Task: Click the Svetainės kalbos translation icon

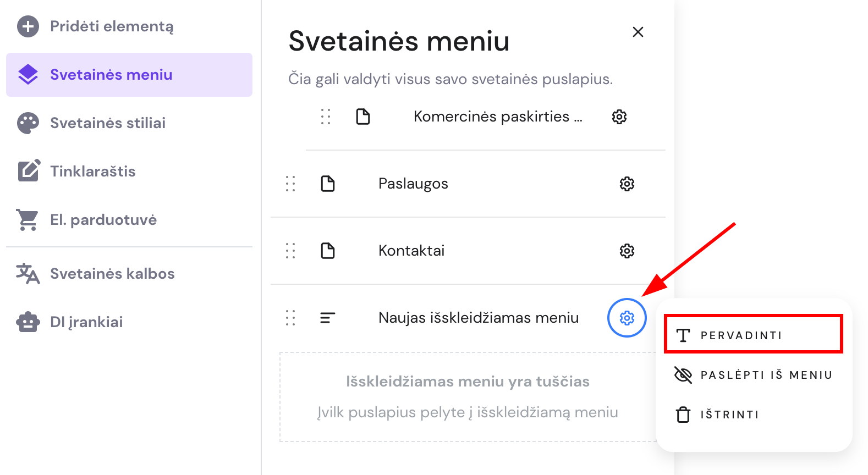Action: (28, 273)
